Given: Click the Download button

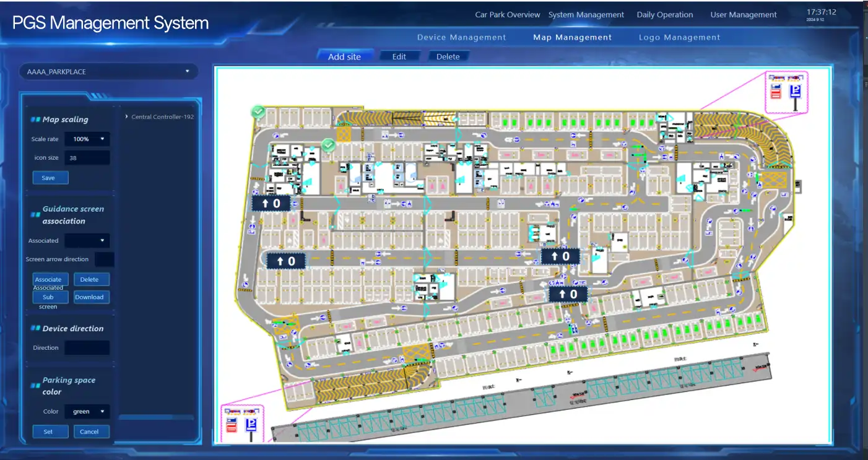Looking at the screenshot, I should [92, 297].
